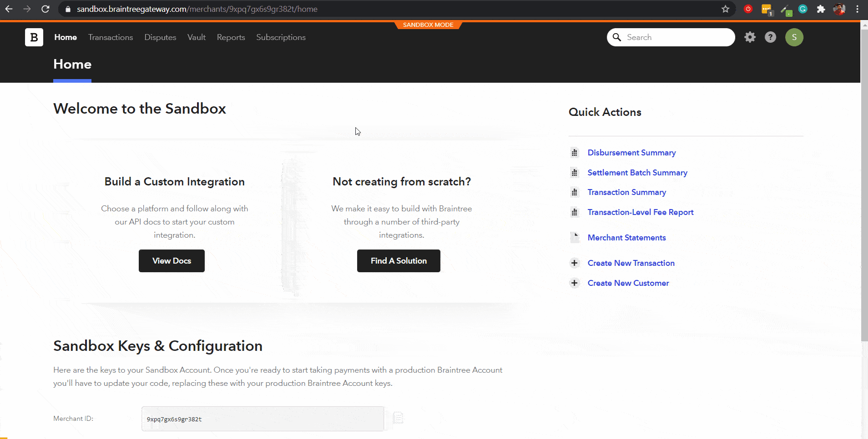The height and width of the screenshot is (439, 868).
Task: Click plus icon beside Create New Customer
Action: pos(575,283)
